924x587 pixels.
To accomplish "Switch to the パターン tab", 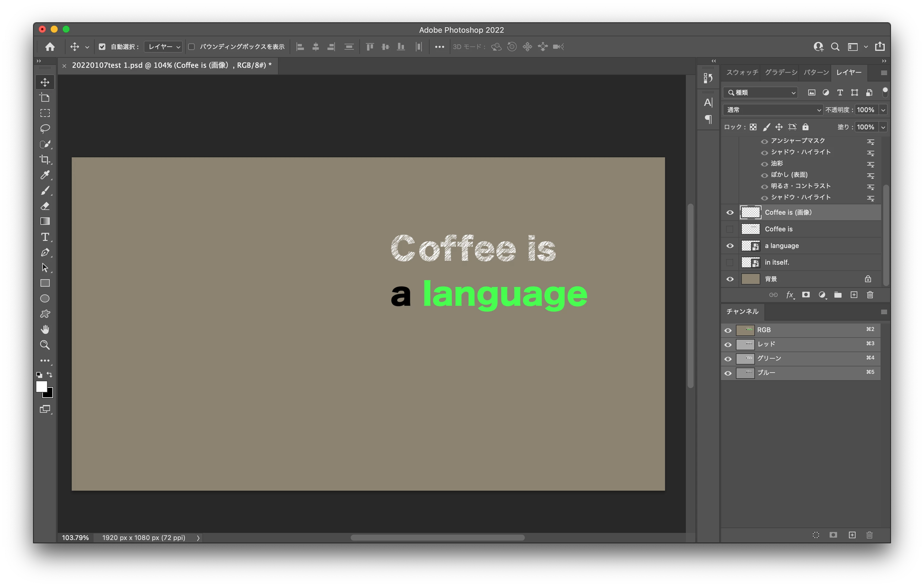I will pyautogui.click(x=816, y=73).
